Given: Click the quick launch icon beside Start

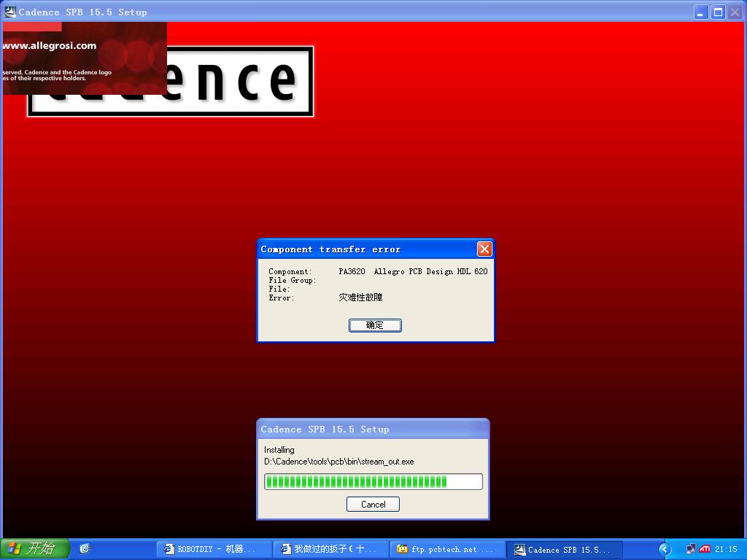Looking at the screenshot, I should point(85,549).
